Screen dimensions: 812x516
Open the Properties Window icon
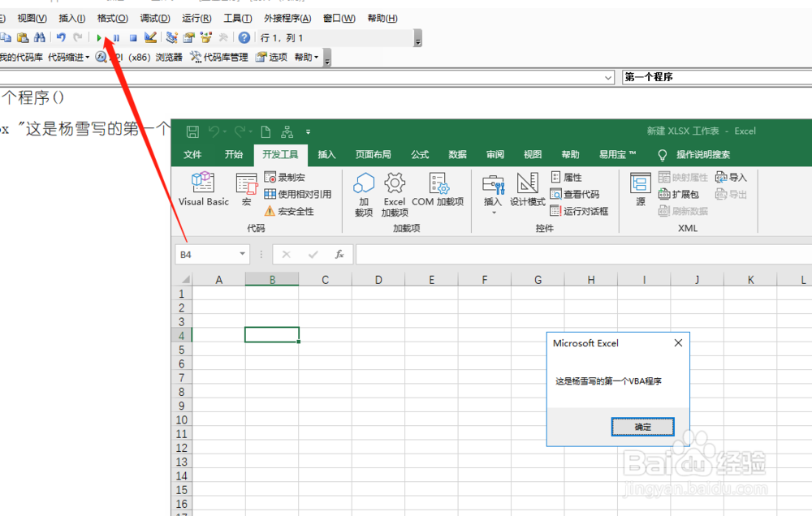[189, 37]
